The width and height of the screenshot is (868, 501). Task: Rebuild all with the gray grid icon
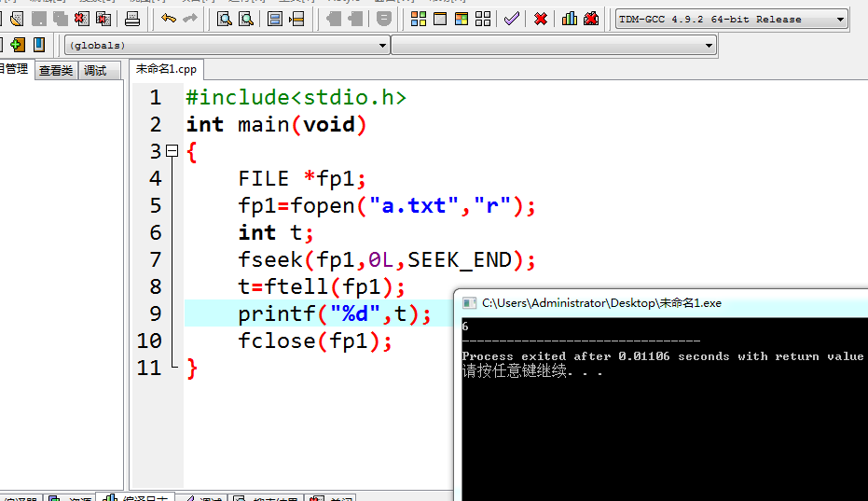(483, 19)
